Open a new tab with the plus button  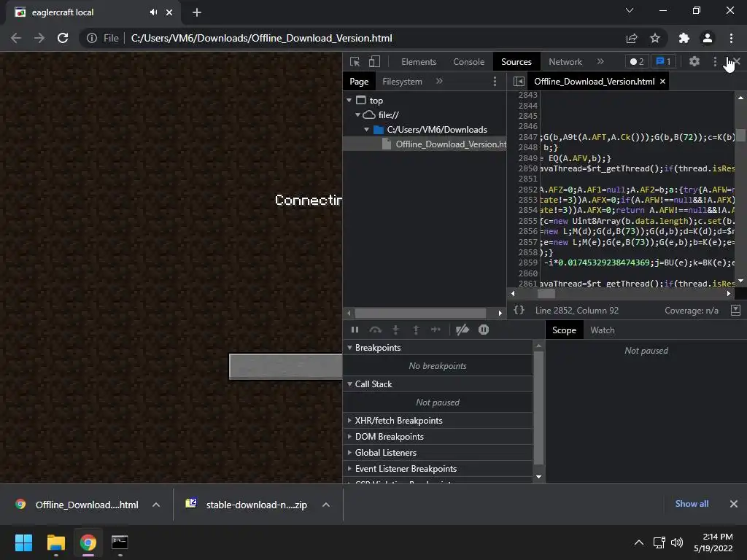point(197,12)
